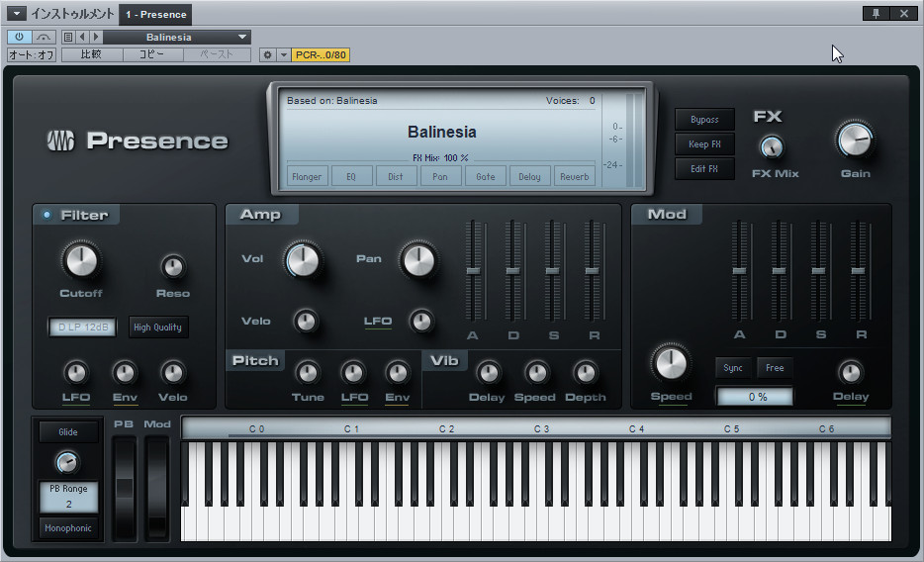The image size is (924, 562).
Task: Toggle the Reverb effect
Action: pos(575,176)
